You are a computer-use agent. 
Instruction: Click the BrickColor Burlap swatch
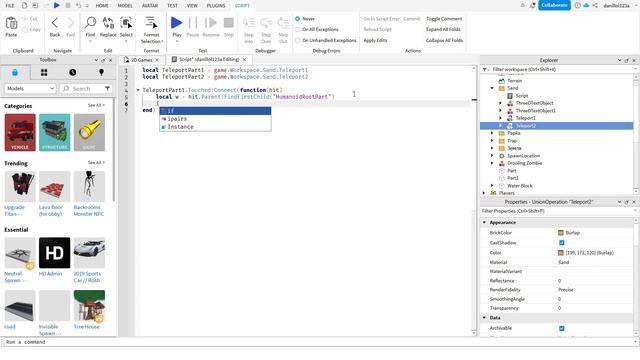561,233
